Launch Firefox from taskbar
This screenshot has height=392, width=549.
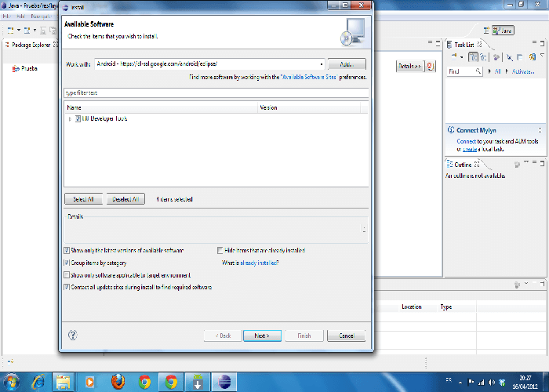(118, 383)
